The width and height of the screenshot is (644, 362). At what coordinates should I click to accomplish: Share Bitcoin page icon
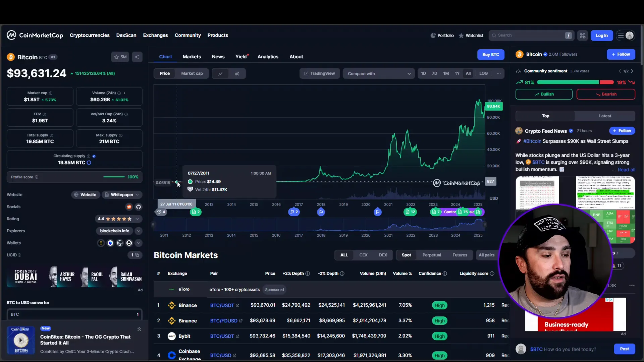click(x=137, y=57)
